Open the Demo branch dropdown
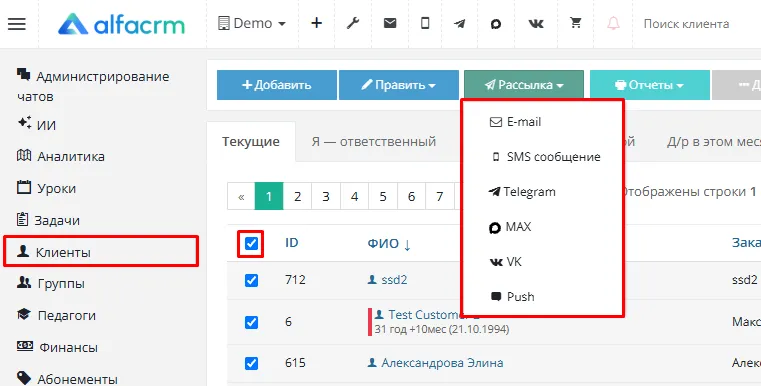The height and width of the screenshot is (386, 761). pos(252,23)
